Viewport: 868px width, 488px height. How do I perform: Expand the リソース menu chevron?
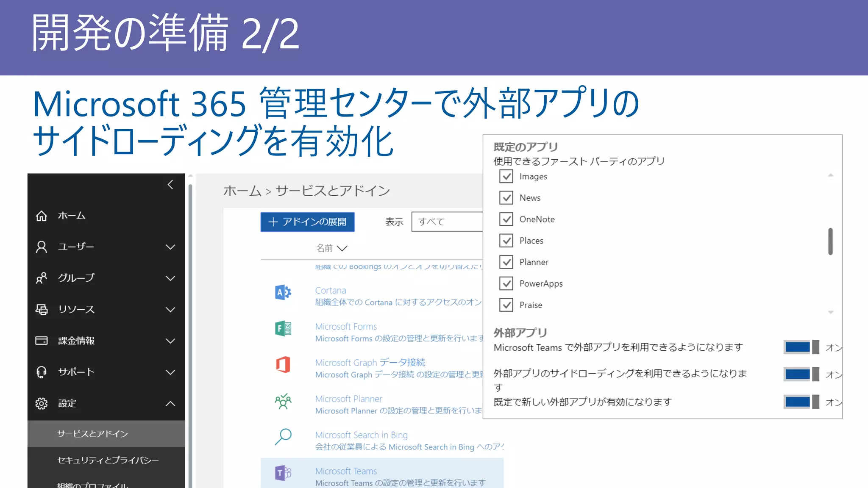170,310
